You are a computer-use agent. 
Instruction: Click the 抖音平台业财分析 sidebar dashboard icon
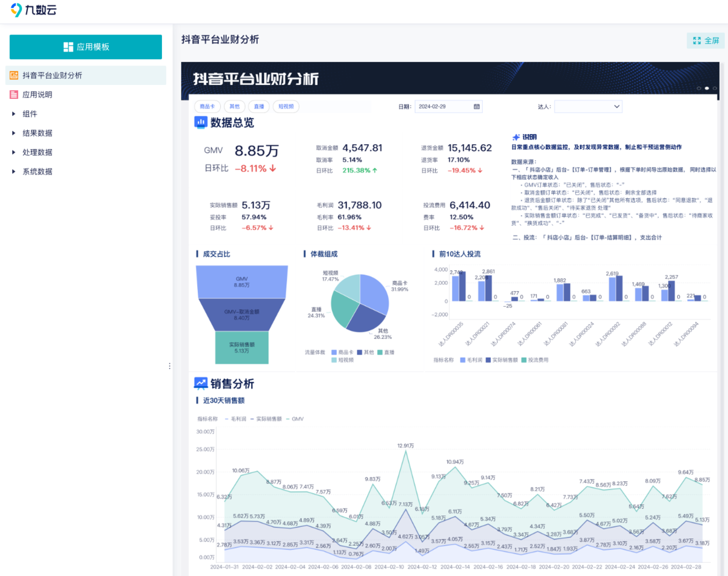(x=14, y=75)
